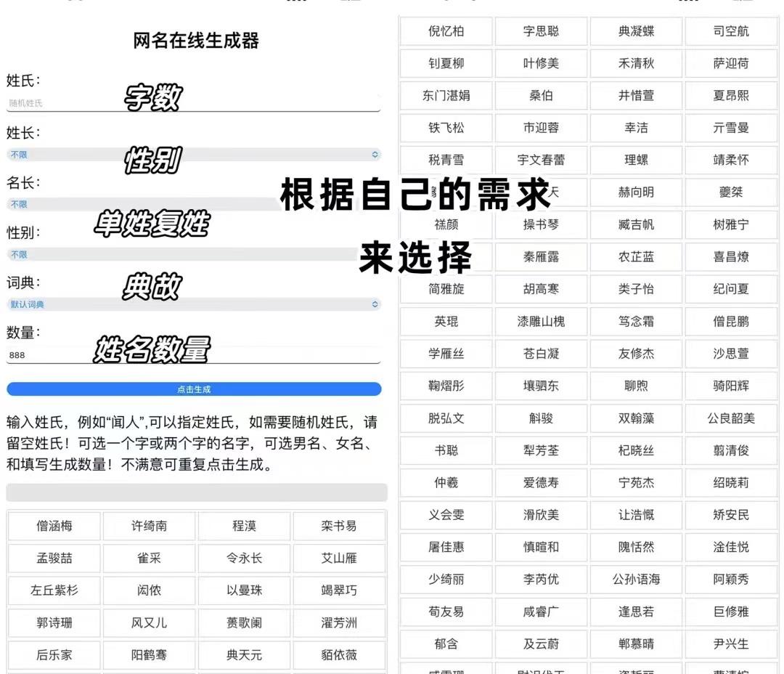Image resolution: width=784 pixels, height=674 pixels.
Task: Choose the name 司空航
Action: tap(731, 31)
